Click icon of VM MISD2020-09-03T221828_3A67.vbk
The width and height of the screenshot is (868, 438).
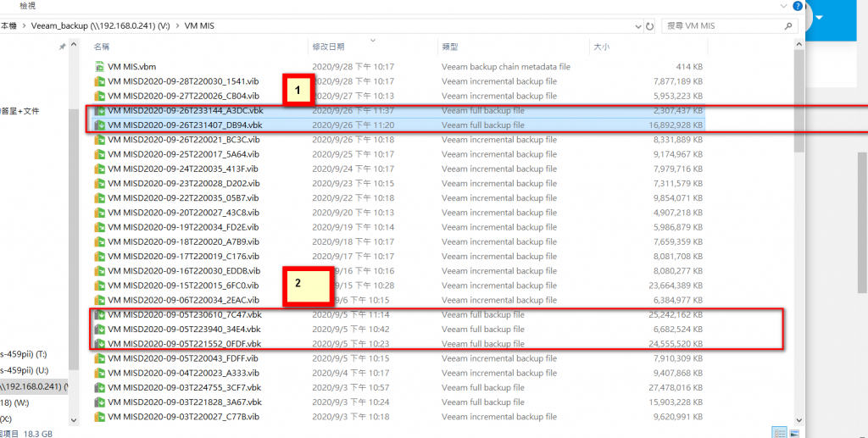pos(100,402)
